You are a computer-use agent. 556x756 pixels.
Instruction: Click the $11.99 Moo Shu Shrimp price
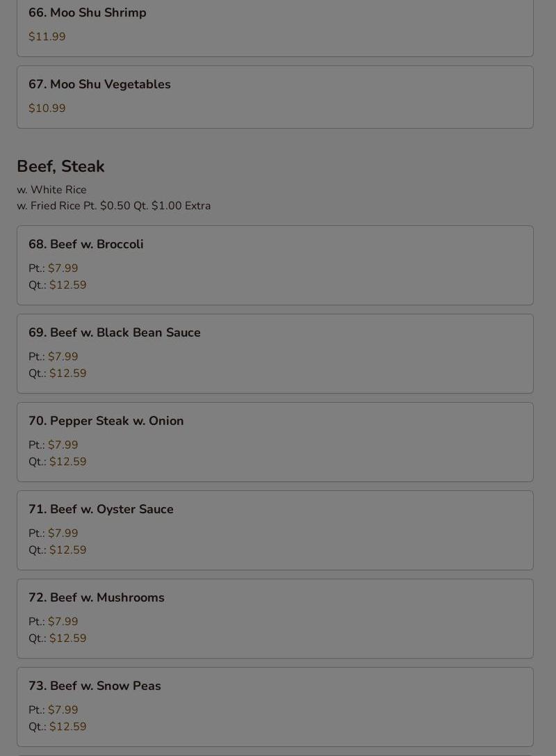pos(47,37)
